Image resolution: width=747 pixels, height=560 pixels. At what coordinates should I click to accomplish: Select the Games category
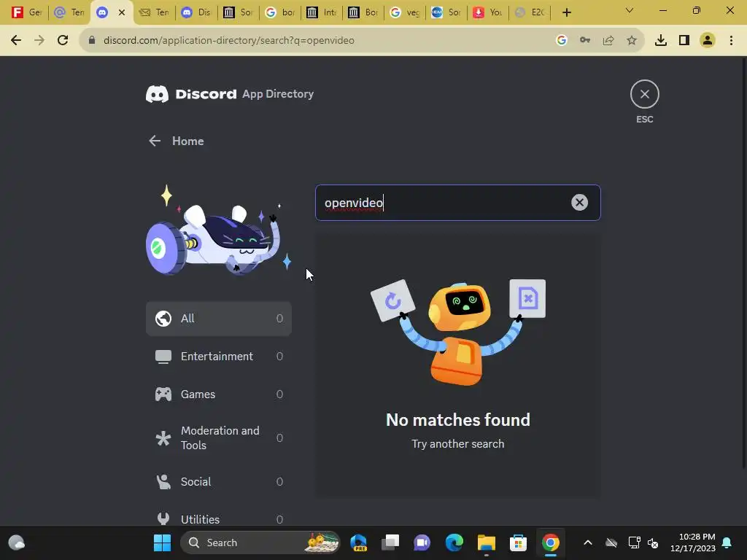[219, 394]
